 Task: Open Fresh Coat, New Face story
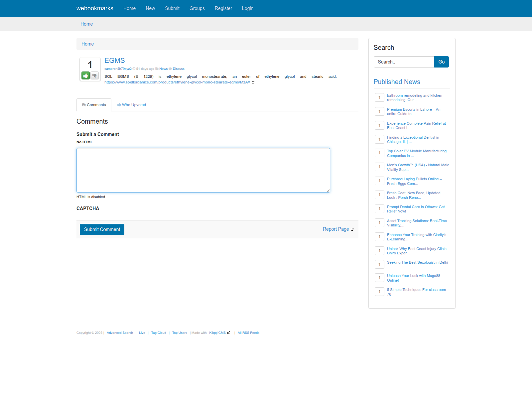[x=414, y=195]
